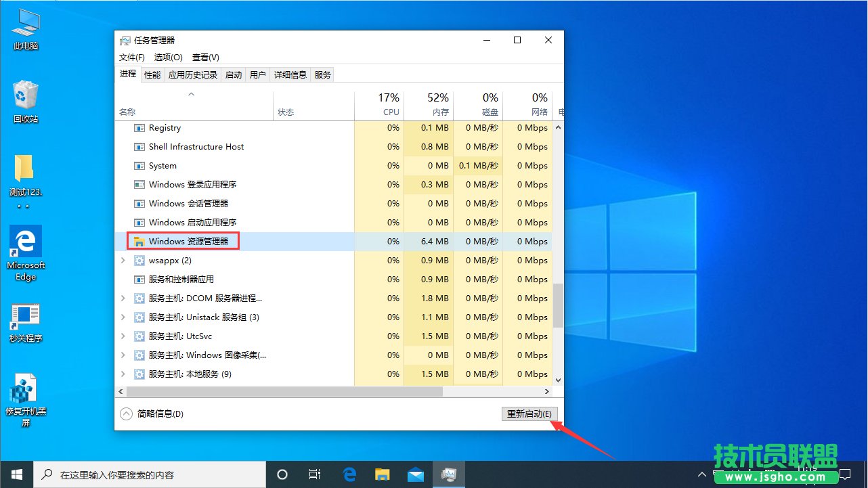868x488 pixels.
Task: Open File Explorer from the taskbar
Action: 382,474
